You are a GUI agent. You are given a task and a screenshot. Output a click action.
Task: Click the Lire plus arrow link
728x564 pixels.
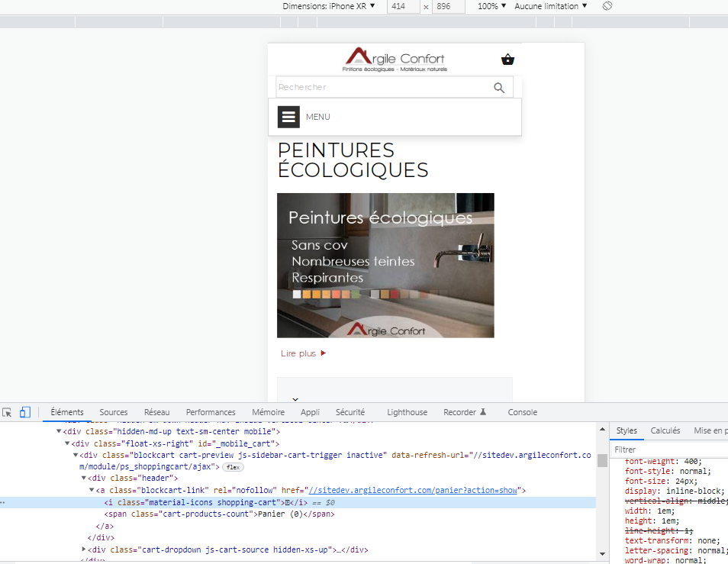click(303, 353)
